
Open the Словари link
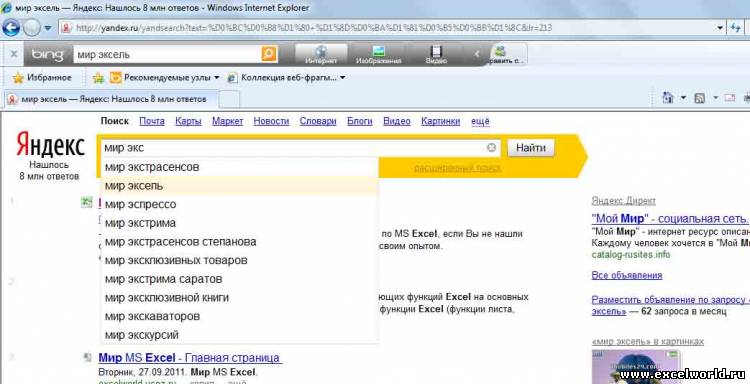click(x=318, y=121)
